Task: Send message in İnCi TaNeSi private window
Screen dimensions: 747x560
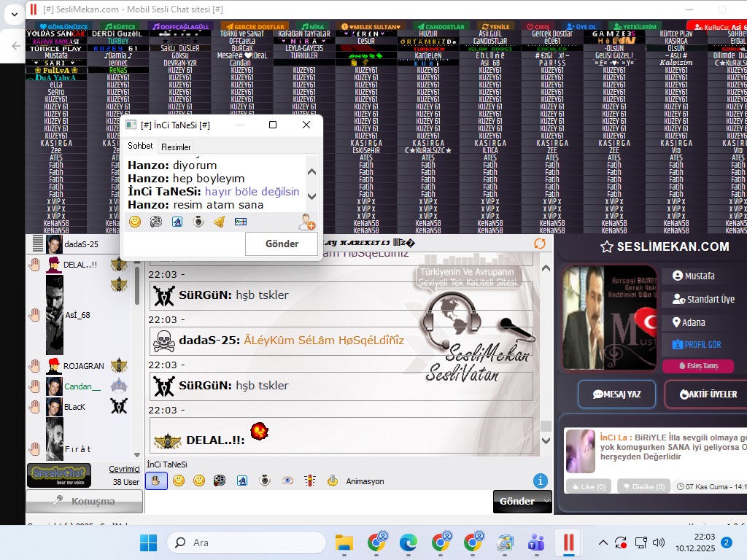Action: 282,244
